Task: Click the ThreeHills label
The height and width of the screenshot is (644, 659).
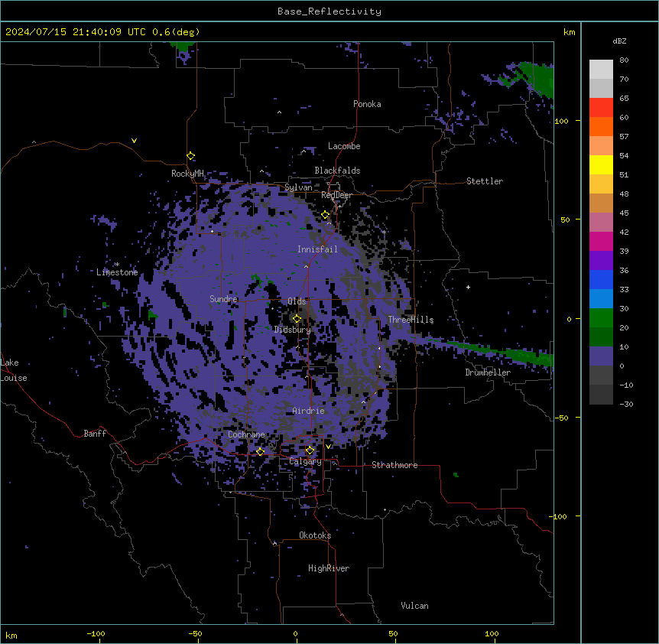Action: point(411,320)
